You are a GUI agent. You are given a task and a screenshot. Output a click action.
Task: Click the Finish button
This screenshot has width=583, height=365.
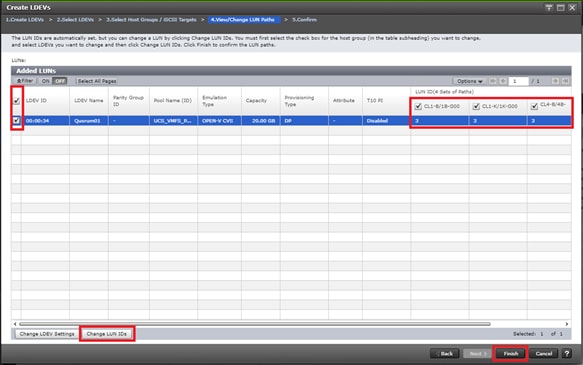(510, 353)
